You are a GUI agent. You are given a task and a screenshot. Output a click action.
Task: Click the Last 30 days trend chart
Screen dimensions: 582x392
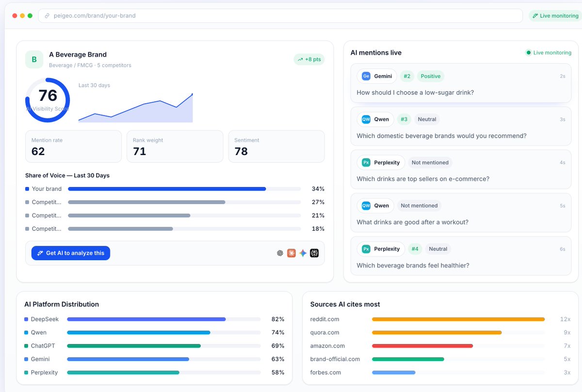tap(136, 108)
